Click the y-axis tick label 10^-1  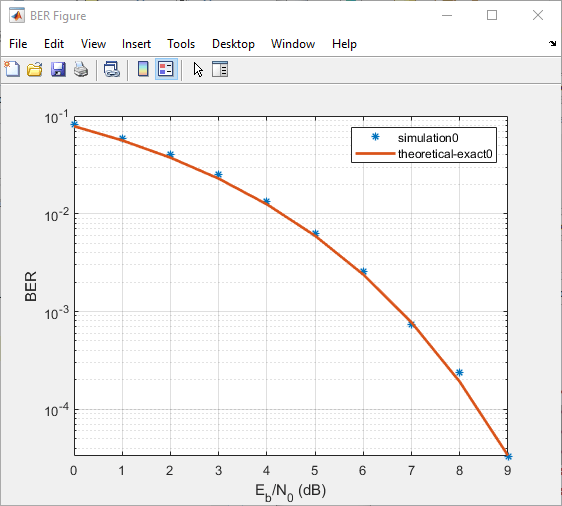[x=56, y=118]
